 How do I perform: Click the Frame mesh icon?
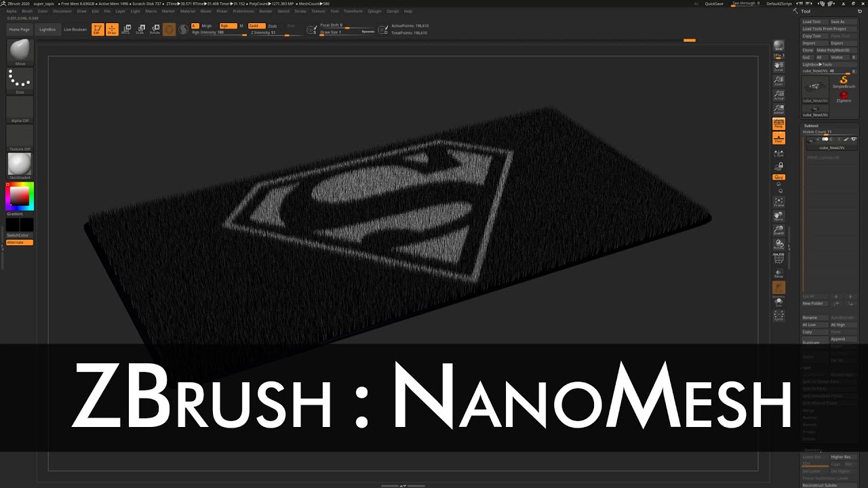(778, 201)
